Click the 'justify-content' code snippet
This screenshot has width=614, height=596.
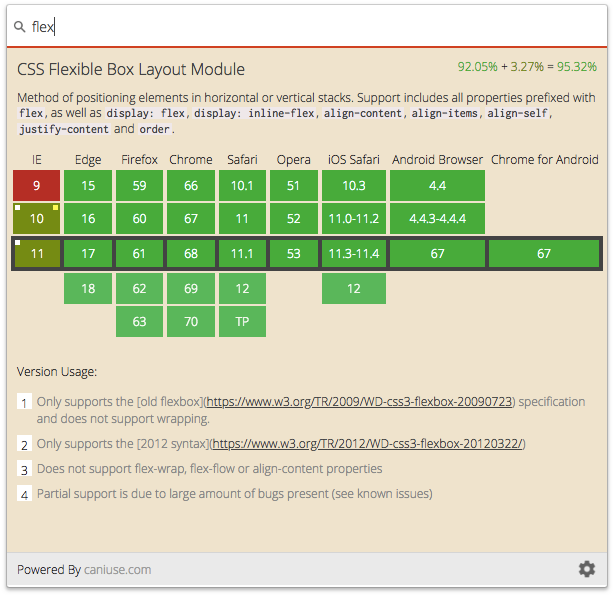(64, 129)
